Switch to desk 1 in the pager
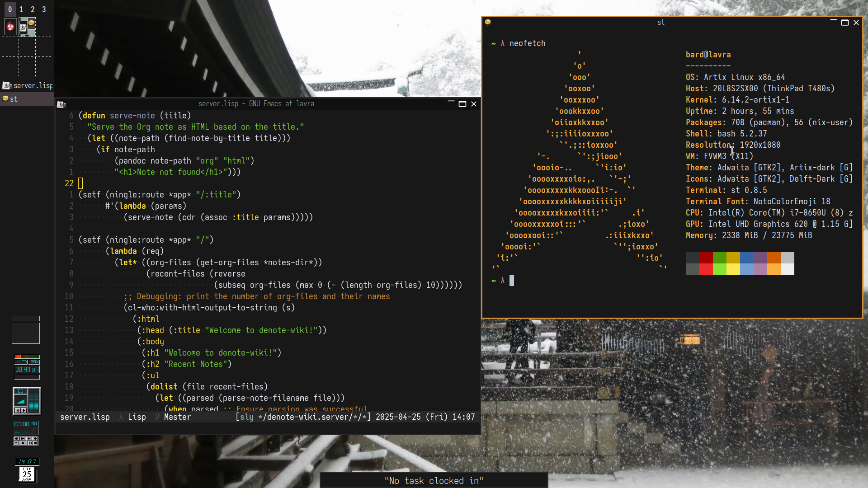This screenshot has width=868, height=488. tap(21, 9)
